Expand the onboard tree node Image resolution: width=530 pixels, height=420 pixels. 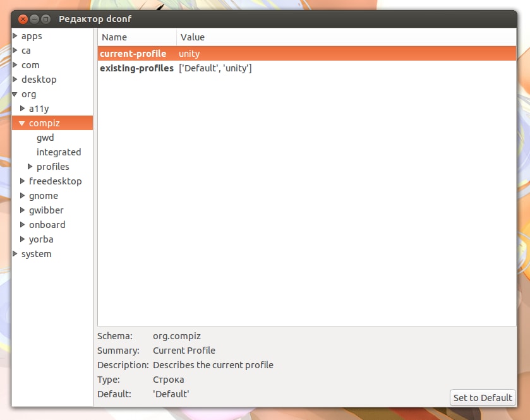[22, 224]
